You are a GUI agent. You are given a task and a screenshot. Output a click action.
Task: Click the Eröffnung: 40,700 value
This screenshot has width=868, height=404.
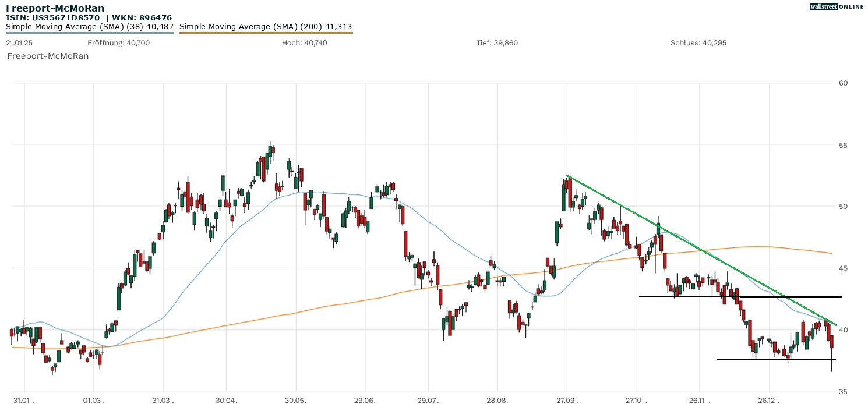(x=118, y=43)
